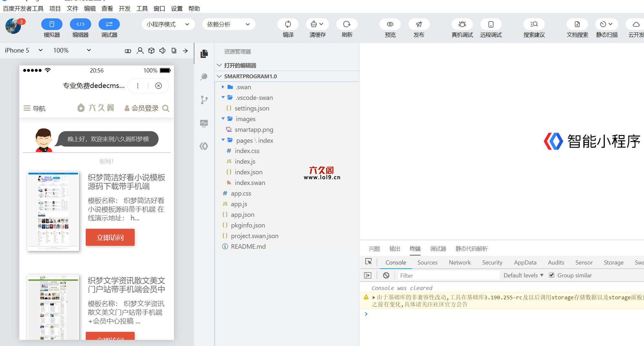Screen dimensions: 644x346
Task: Switch to the Network devtools tab
Action: pyautogui.click(x=460, y=263)
